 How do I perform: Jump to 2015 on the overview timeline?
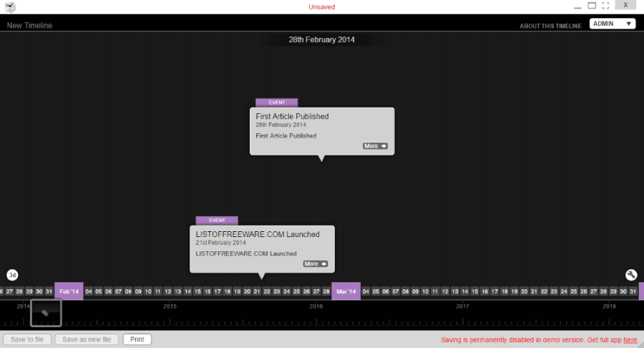[x=170, y=306]
